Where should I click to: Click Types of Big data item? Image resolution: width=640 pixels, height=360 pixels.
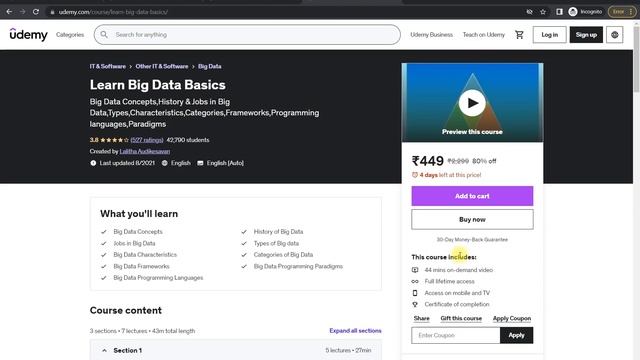[x=276, y=243]
